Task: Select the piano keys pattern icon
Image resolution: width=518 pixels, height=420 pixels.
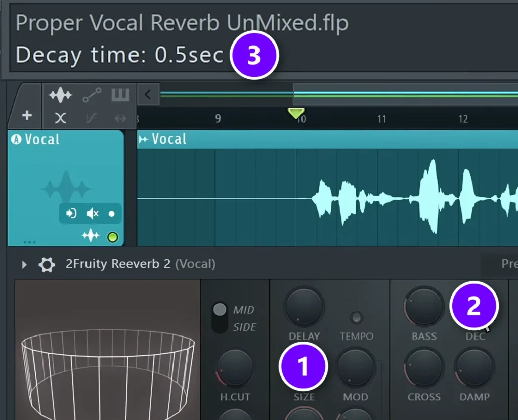Action: [120, 95]
